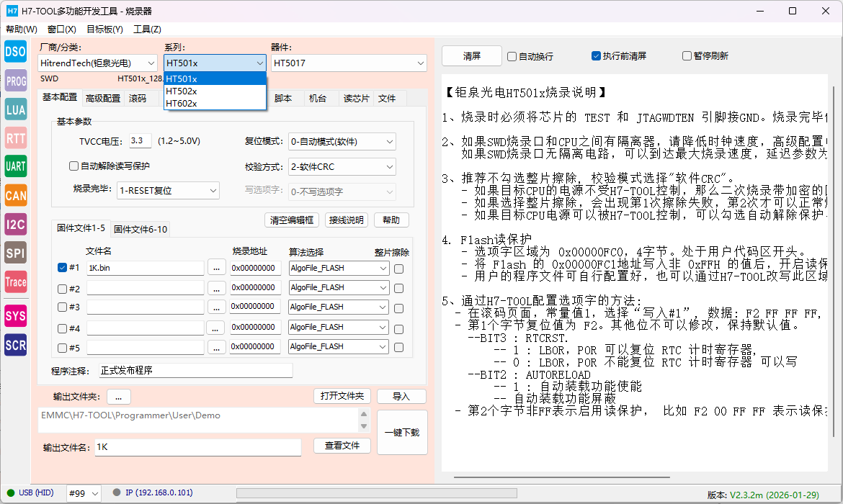
Task: Open the CAN bus tool
Action: click(x=16, y=195)
